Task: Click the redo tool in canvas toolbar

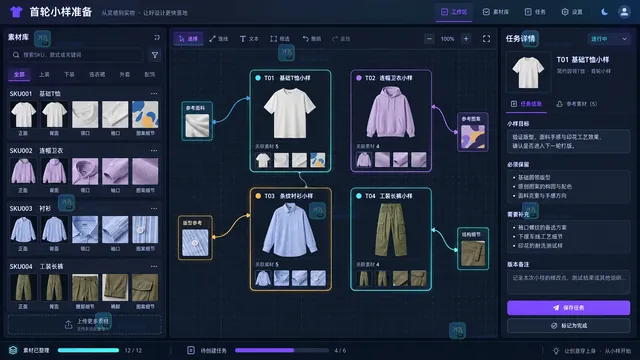Action: pyautogui.click(x=341, y=39)
